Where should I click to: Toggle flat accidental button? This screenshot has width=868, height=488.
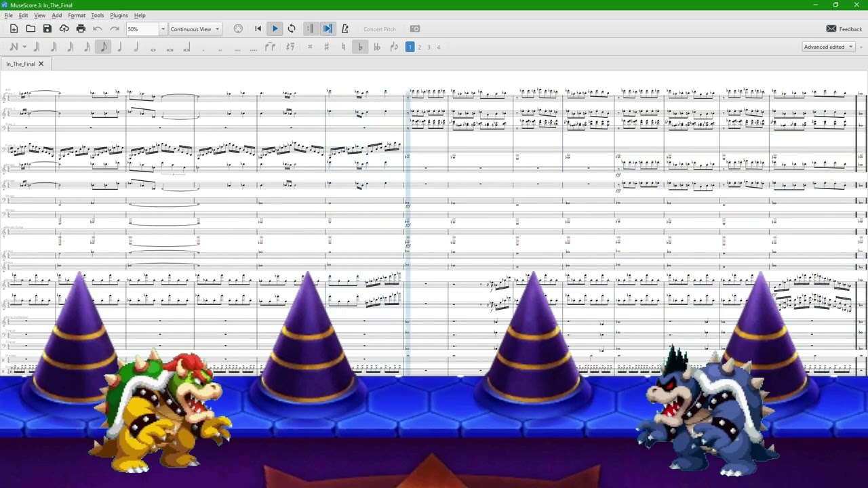click(x=360, y=47)
